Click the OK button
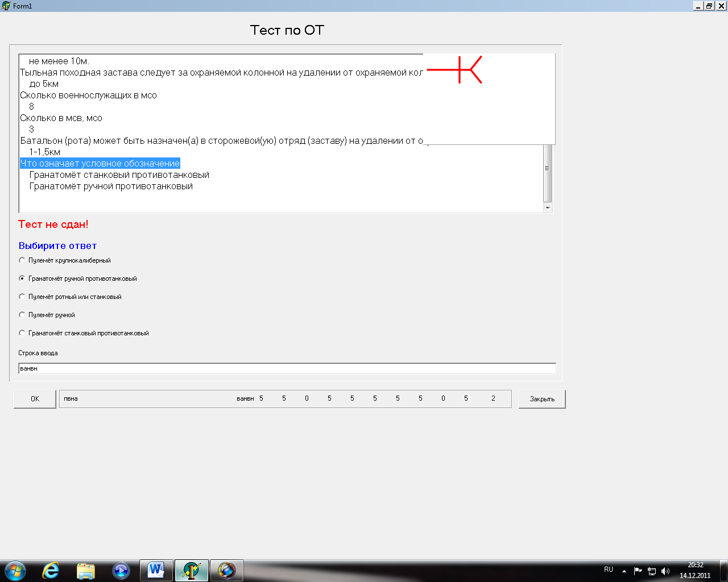 point(35,399)
